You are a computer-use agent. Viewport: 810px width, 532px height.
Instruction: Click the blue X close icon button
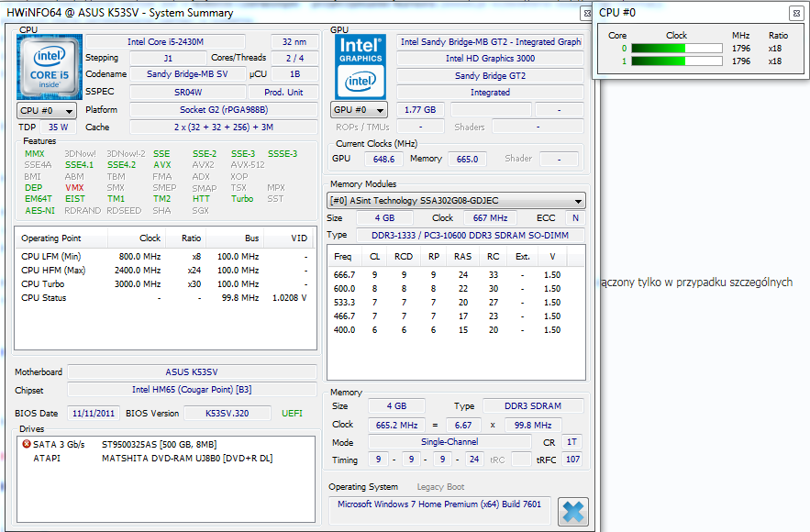tap(573, 512)
